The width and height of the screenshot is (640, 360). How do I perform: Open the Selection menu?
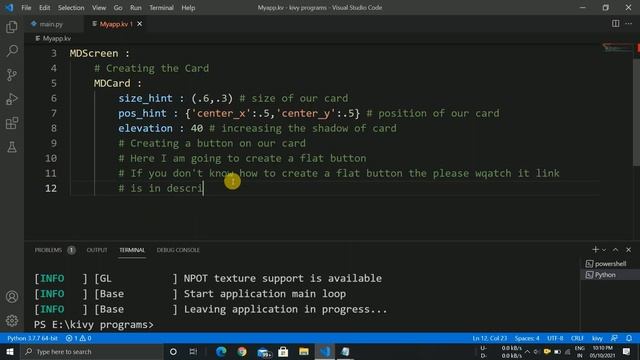tap(71, 8)
